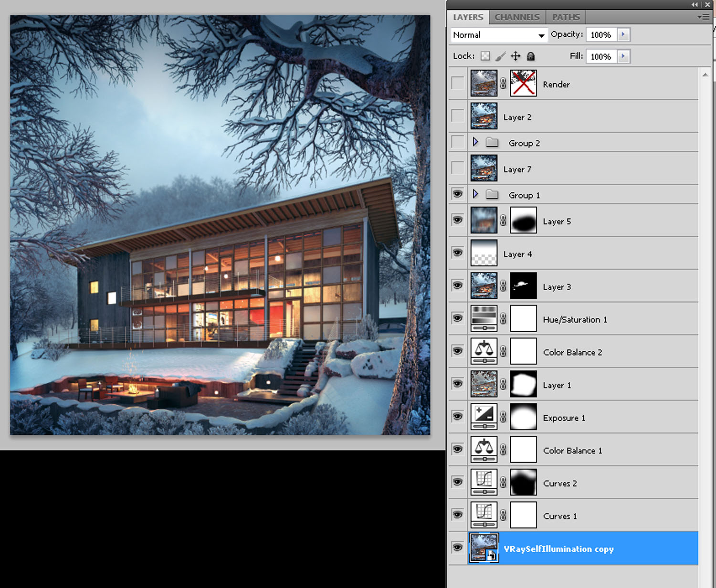Click the Curves 2 adjustment icon
The width and height of the screenshot is (716, 588).
pyautogui.click(x=484, y=483)
